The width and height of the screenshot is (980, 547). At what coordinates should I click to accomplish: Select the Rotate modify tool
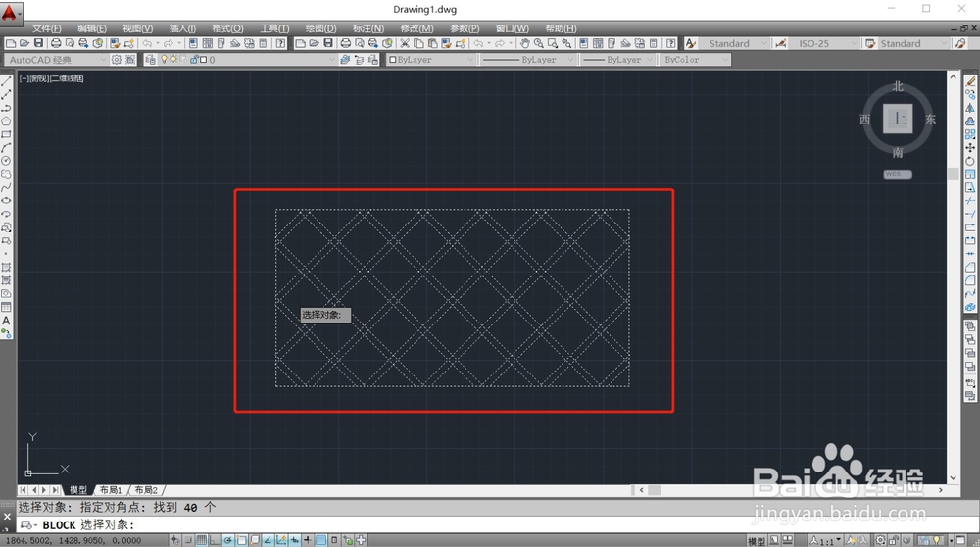pyautogui.click(x=970, y=161)
